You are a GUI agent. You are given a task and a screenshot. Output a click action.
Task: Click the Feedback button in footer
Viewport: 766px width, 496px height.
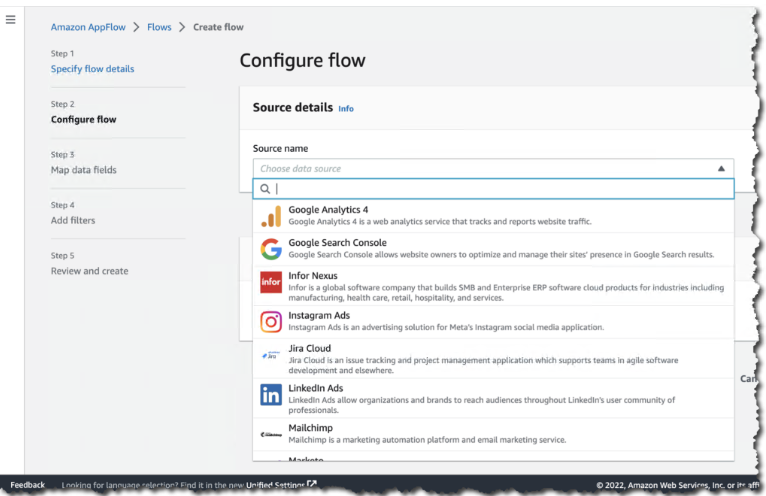(27, 485)
